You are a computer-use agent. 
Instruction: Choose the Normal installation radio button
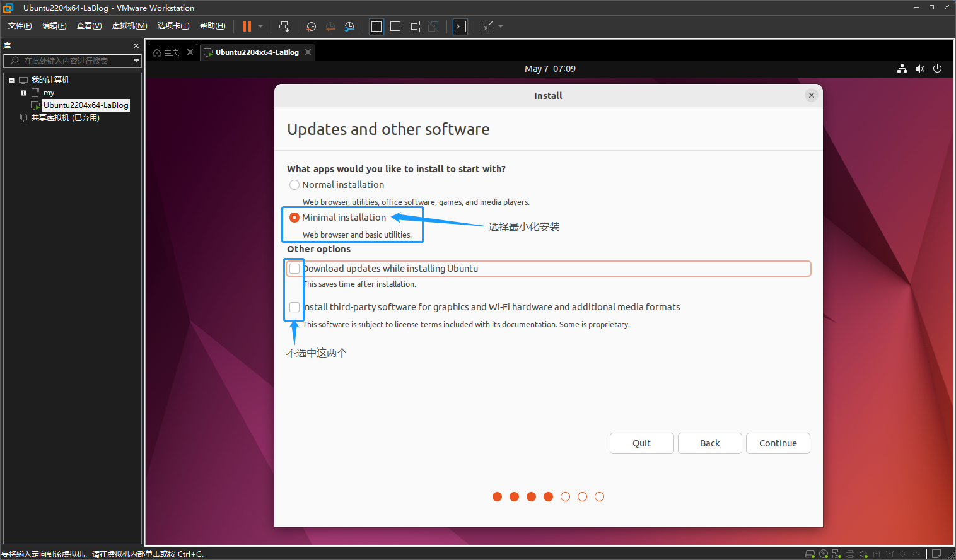point(294,185)
